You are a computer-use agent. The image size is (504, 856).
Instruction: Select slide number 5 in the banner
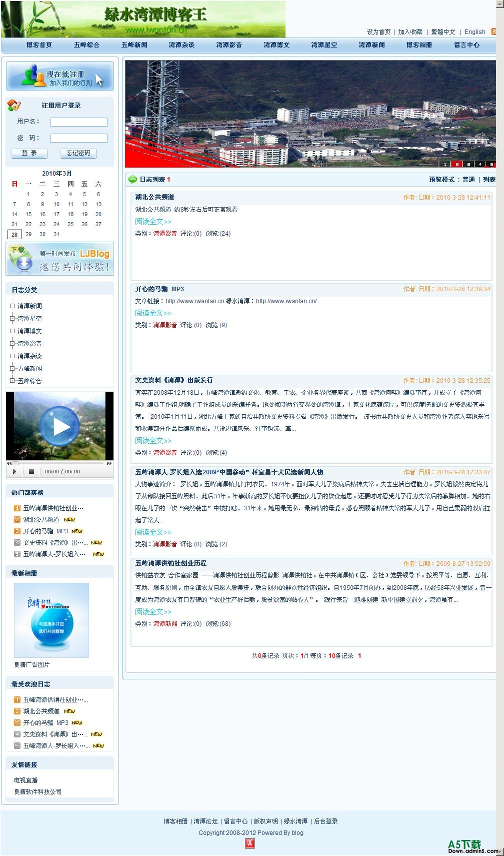click(491, 164)
